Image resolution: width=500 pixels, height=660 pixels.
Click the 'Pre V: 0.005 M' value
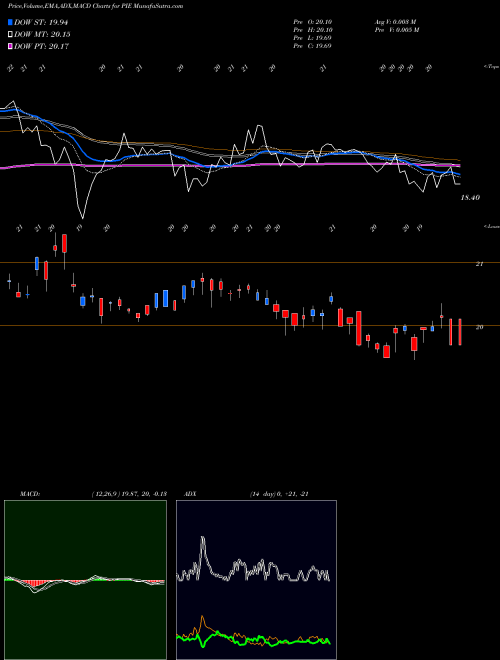(396, 30)
